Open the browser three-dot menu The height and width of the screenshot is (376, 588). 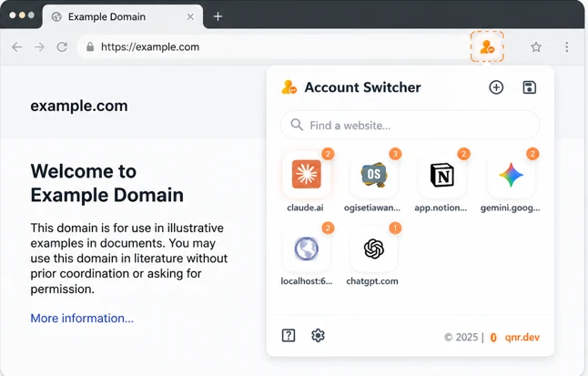tap(567, 47)
